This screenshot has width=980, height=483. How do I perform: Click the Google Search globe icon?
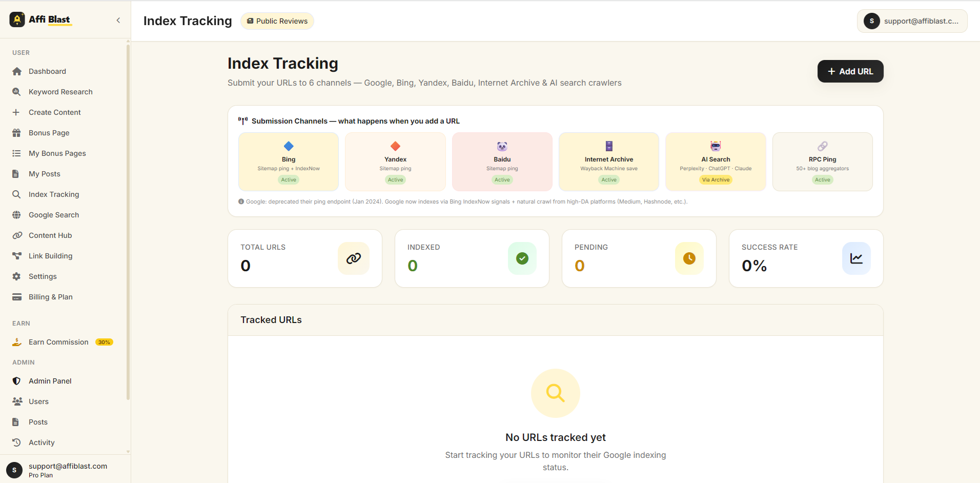click(x=16, y=215)
